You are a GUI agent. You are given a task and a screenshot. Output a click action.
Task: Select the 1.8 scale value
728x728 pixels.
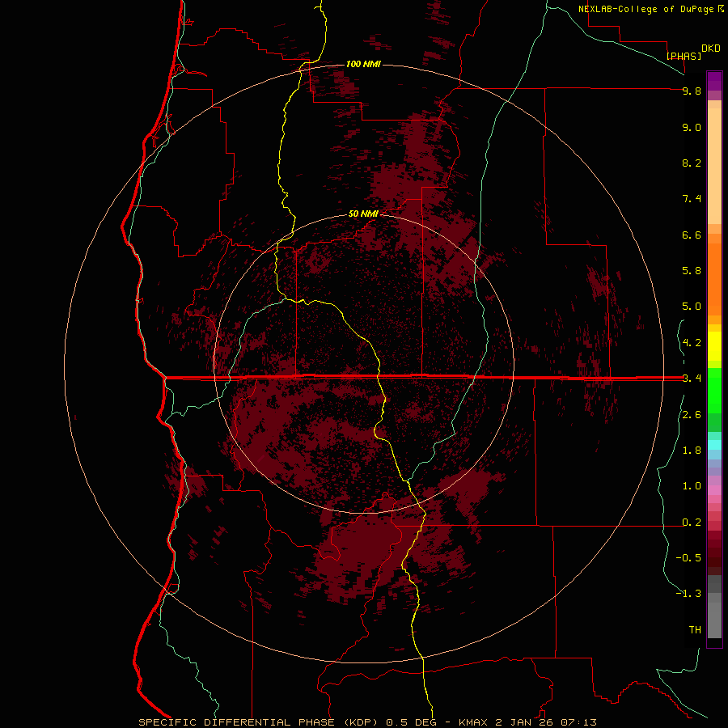[692, 451]
